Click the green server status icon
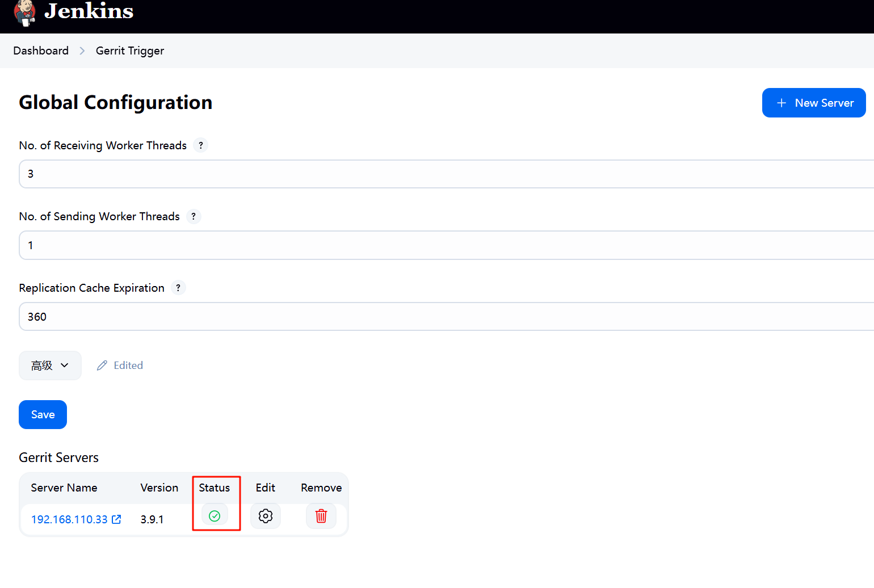874x588 pixels. point(215,515)
